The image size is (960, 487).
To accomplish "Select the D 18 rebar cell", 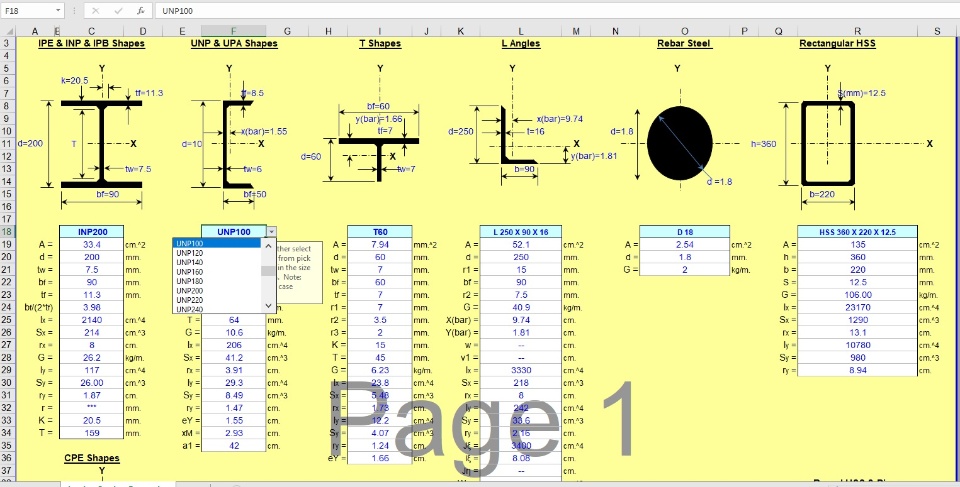I will [x=684, y=232].
